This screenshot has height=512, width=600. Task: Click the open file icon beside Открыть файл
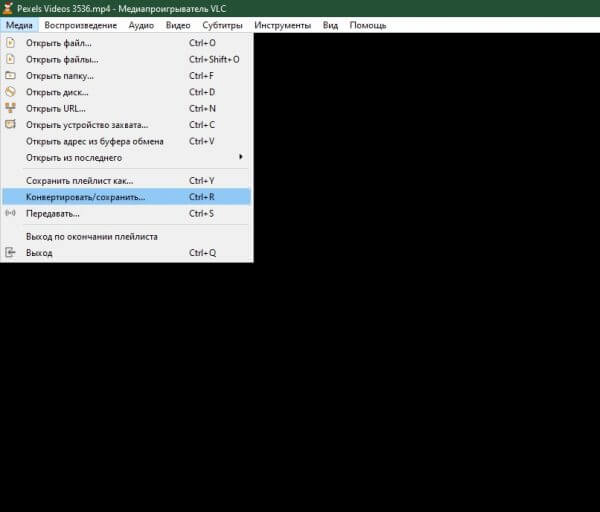(x=11, y=43)
